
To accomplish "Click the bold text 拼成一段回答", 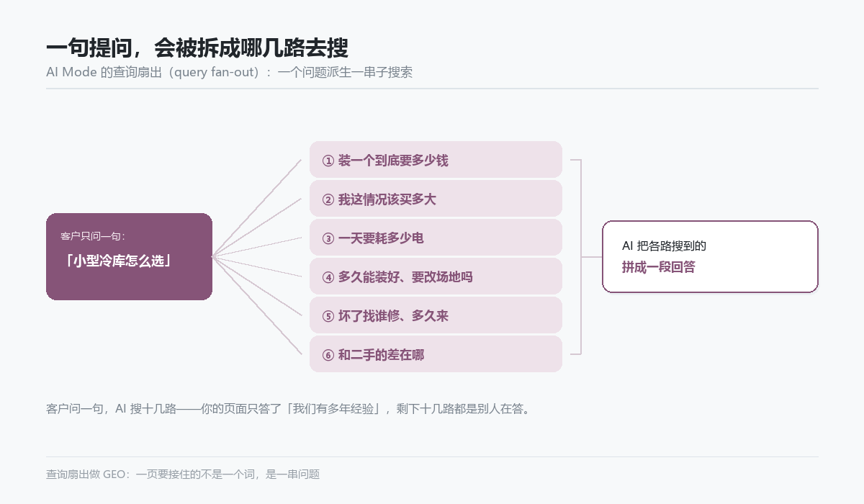I will tap(658, 267).
